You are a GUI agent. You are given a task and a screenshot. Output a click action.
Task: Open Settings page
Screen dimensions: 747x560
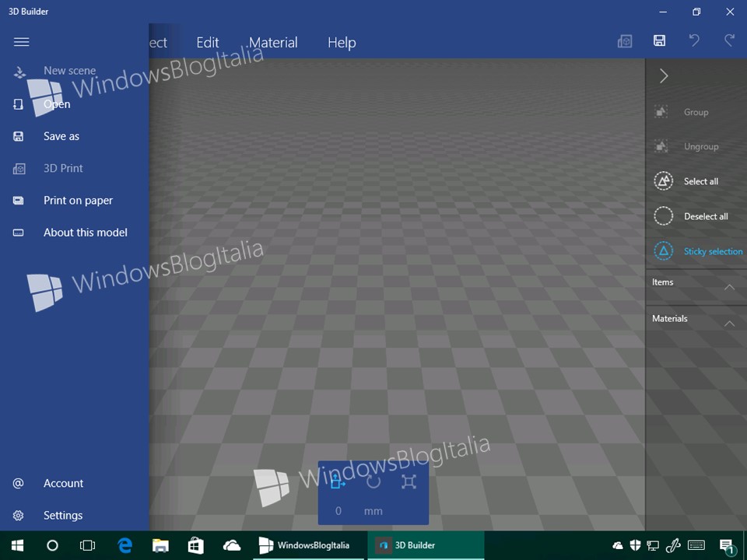tap(63, 515)
